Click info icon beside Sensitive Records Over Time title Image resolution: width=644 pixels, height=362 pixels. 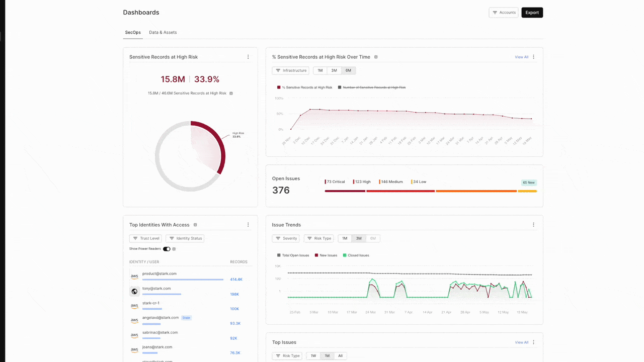pos(376,57)
